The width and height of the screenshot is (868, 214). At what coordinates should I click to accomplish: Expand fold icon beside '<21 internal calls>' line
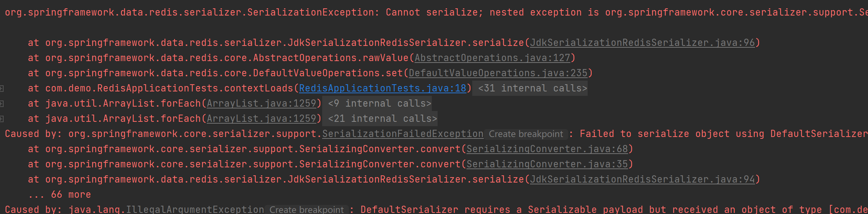[x=2, y=119]
